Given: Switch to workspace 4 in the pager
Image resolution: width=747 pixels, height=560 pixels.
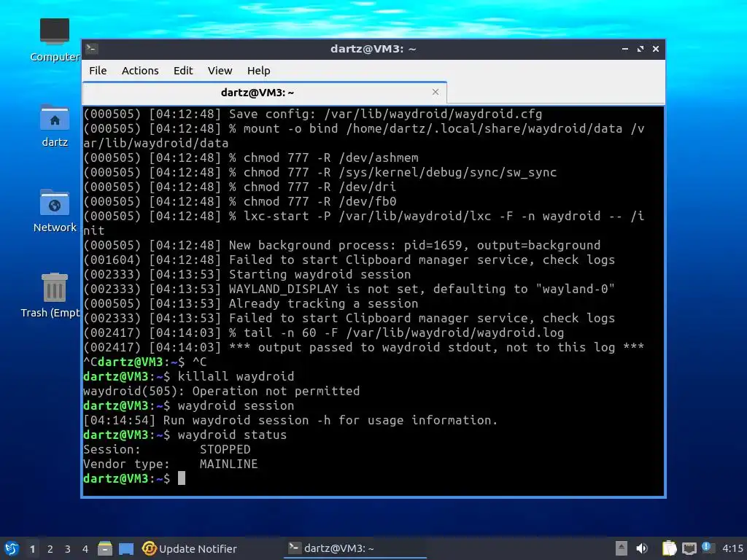Looking at the screenshot, I should click(x=85, y=549).
